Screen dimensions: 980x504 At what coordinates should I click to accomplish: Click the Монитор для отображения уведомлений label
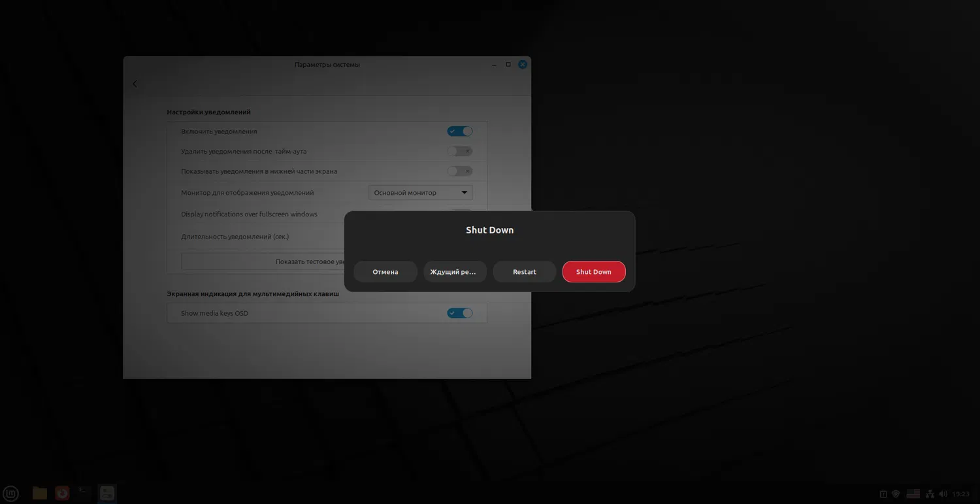(248, 193)
